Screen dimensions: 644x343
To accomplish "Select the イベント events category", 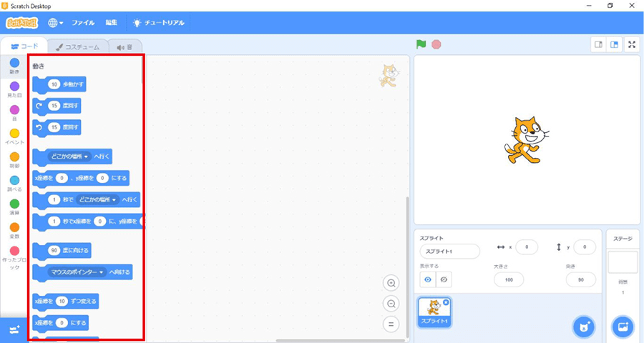I will (x=14, y=136).
